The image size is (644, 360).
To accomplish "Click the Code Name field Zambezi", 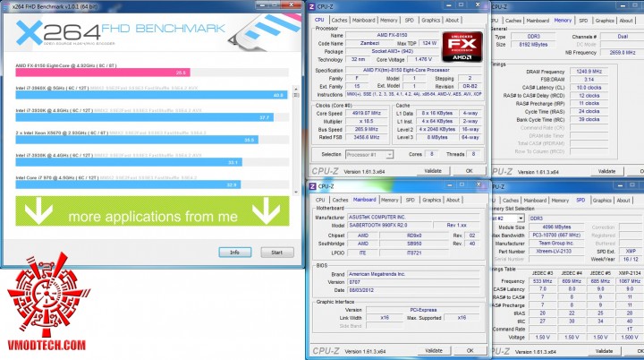I will [x=369, y=43].
